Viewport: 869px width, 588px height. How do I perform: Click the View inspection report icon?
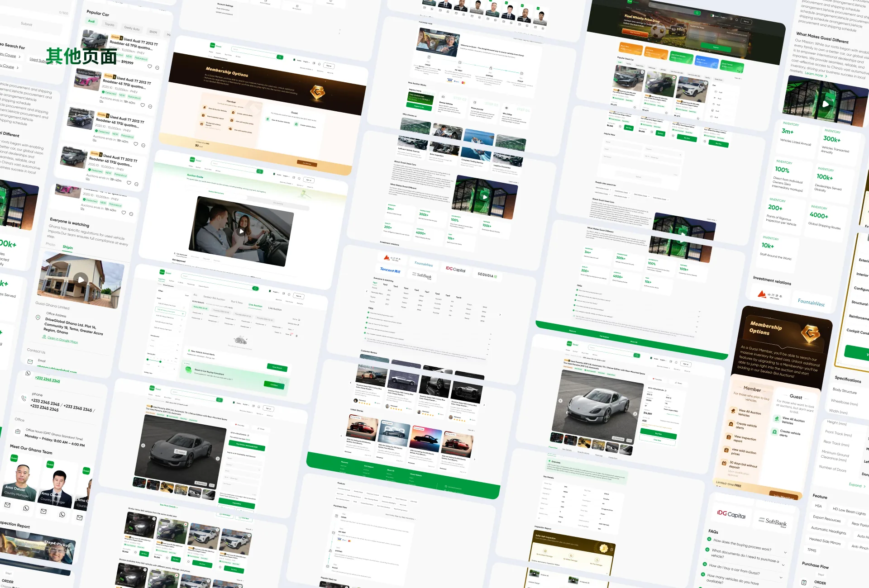coord(728,437)
